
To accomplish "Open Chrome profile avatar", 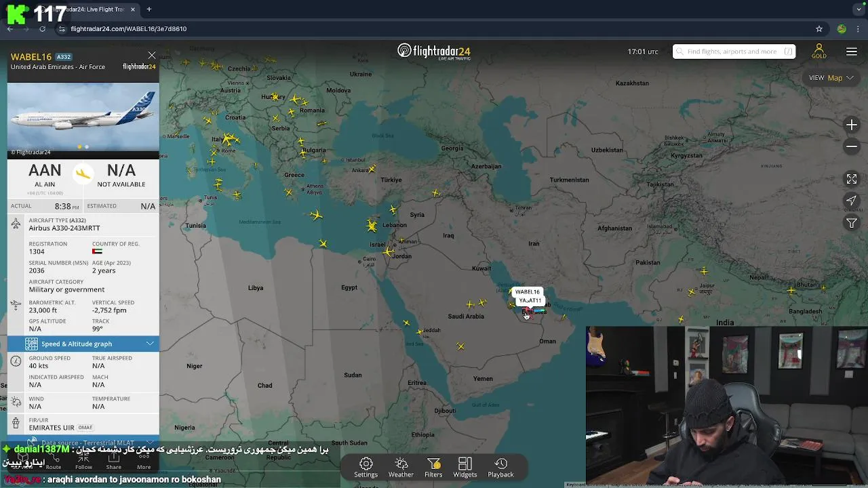I will pos(842,29).
